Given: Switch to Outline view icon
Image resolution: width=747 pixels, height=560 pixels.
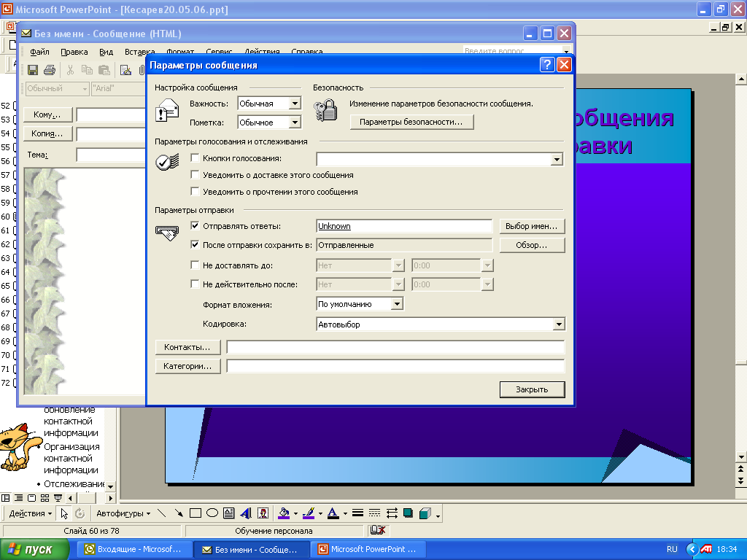Looking at the screenshot, I should [18, 498].
